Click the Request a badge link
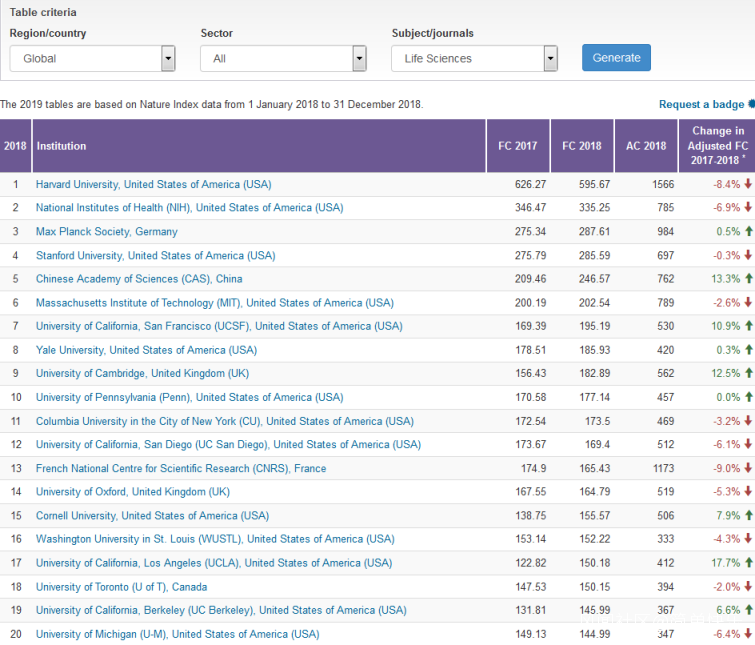The image size is (755, 645). pos(701,104)
